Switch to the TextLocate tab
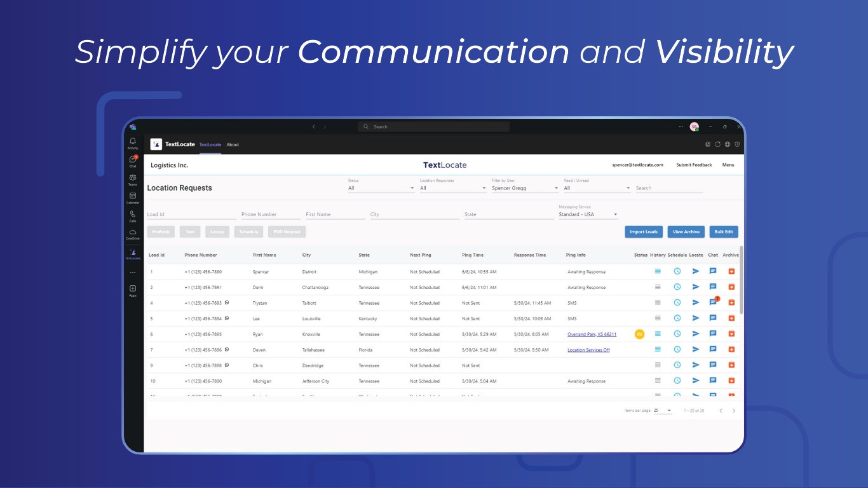 click(210, 145)
